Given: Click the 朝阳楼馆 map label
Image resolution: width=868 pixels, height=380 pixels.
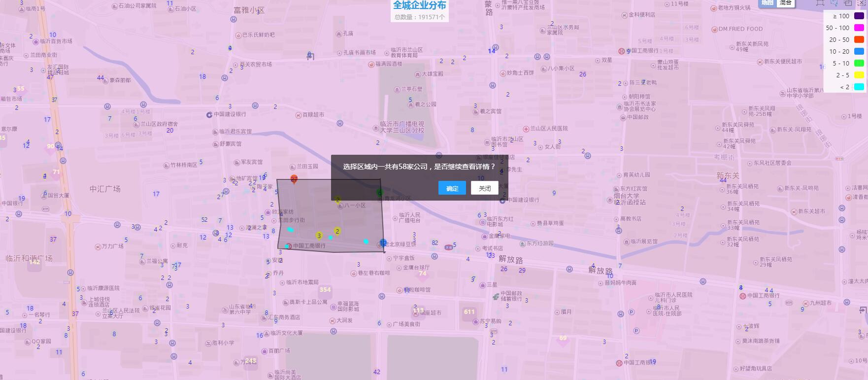Looking at the screenshot, I should 639,97.
